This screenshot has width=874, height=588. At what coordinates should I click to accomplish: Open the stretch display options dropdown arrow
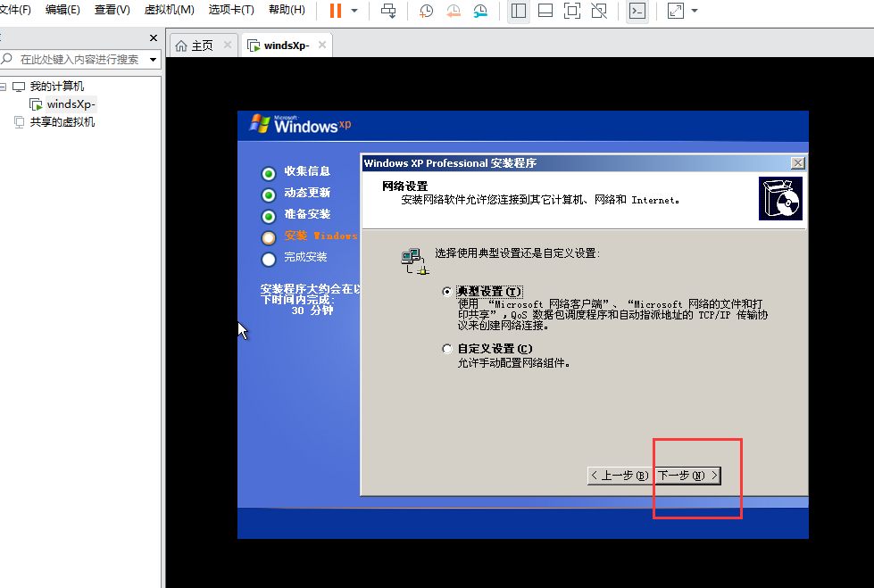coord(695,11)
